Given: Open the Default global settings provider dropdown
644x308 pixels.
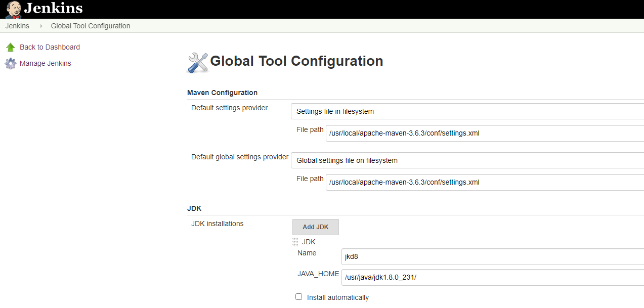Looking at the screenshot, I should point(467,160).
